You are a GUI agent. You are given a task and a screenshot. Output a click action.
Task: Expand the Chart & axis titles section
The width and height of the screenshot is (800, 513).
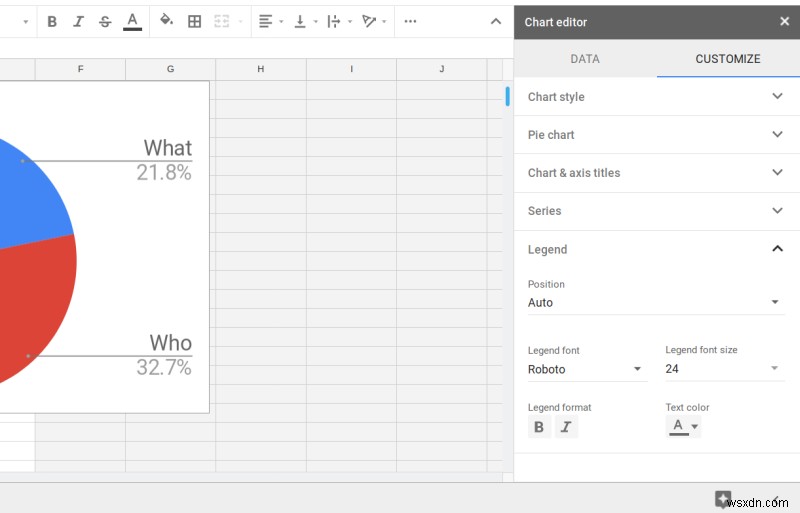(x=655, y=173)
